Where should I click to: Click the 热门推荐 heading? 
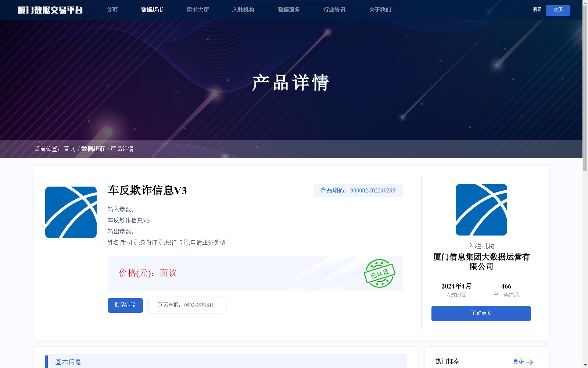(x=447, y=362)
